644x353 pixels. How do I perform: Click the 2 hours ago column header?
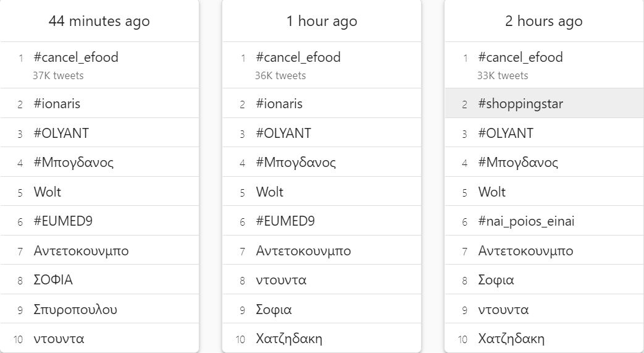click(544, 21)
